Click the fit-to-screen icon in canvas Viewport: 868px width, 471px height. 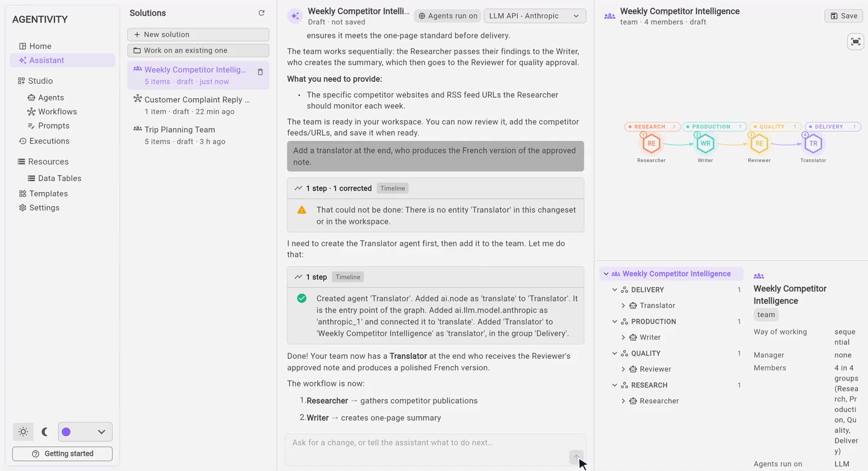[855, 42]
